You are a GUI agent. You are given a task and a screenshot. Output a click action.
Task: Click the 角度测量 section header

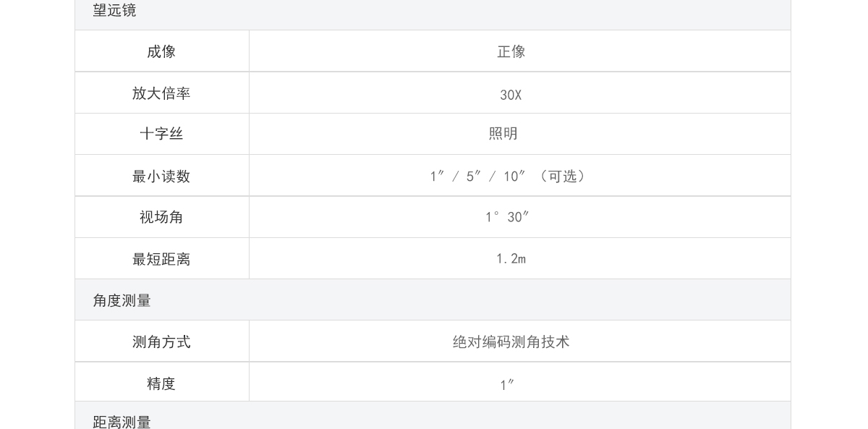(122, 300)
